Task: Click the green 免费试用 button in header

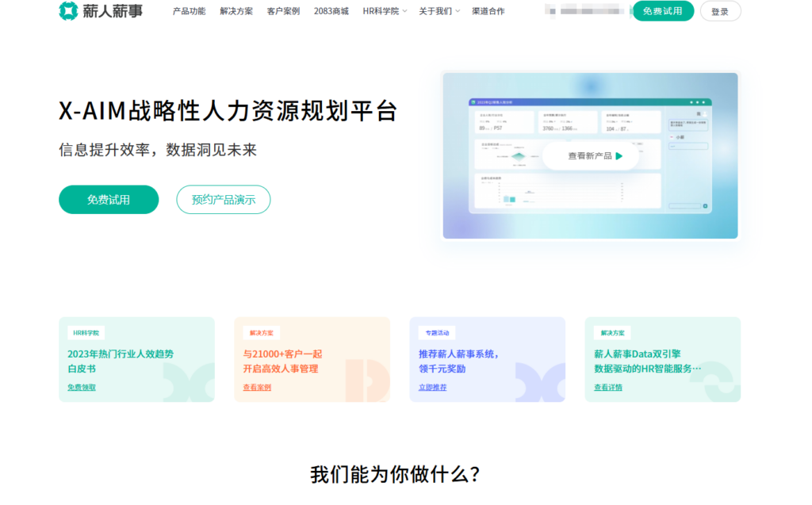Action: 665,11
